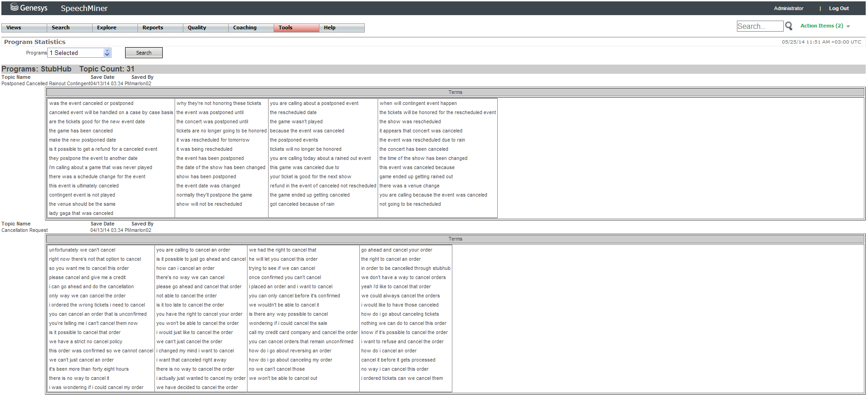Click the SpeechMiner application title

pyautogui.click(x=84, y=8)
